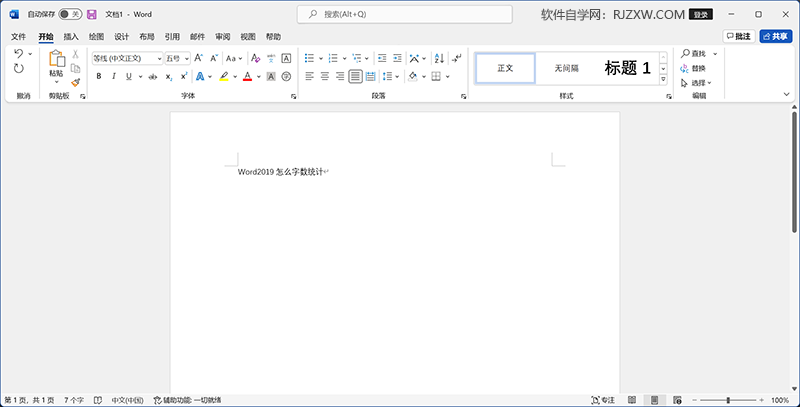The height and width of the screenshot is (407, 800).
Task: Toggle Italic formatting
Action: [x=114, y=77]
